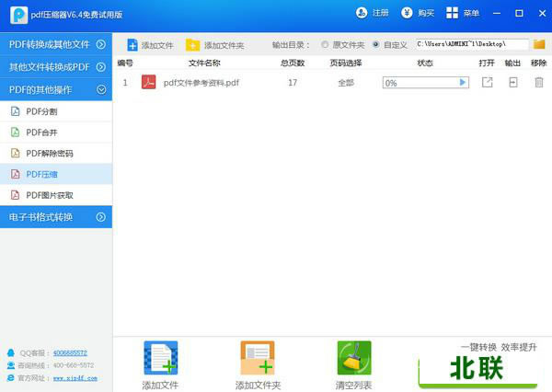
Task: Click the 清空列表 label at the bottom
Action: pos(353,386)
